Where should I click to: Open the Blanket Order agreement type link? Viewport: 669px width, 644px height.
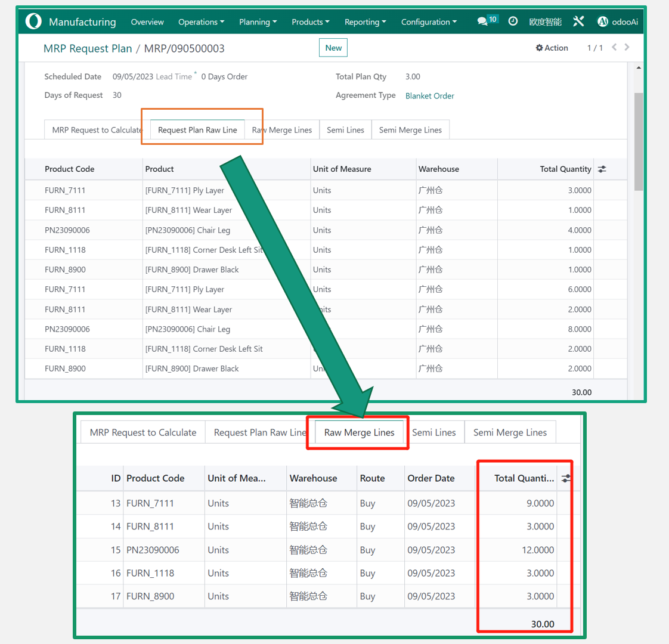[x=429, y=96]
